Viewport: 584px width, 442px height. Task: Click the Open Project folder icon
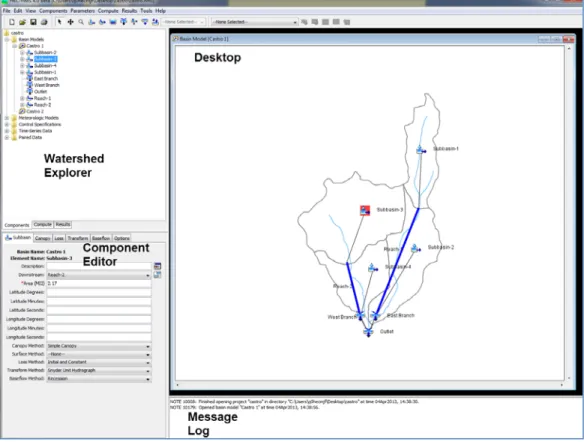click(22, 22)
